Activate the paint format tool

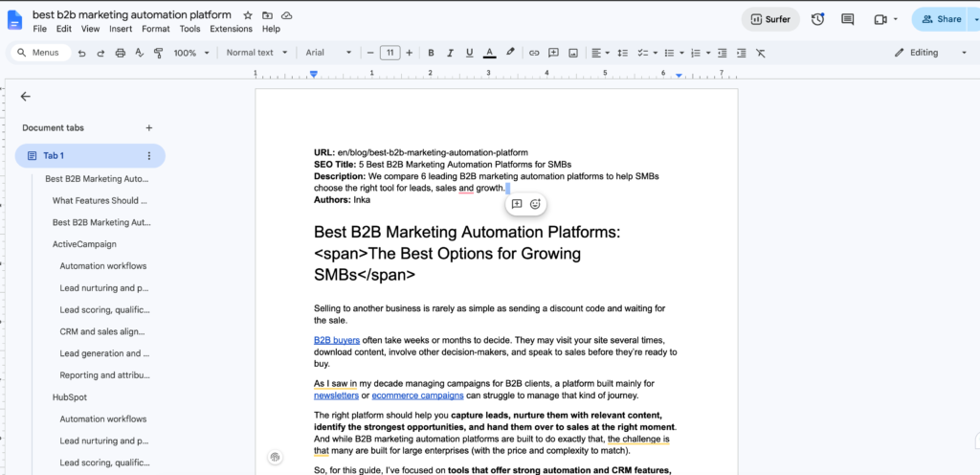coord(158,53)
